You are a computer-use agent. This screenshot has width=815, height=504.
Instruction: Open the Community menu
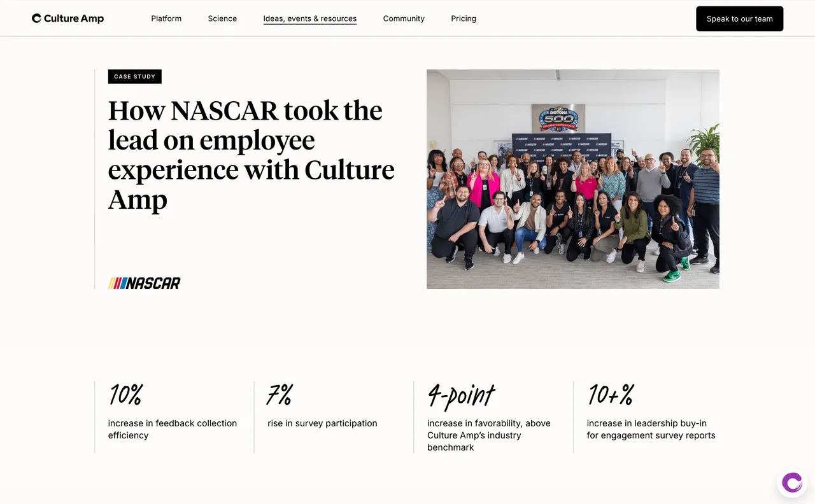point(404,18)
